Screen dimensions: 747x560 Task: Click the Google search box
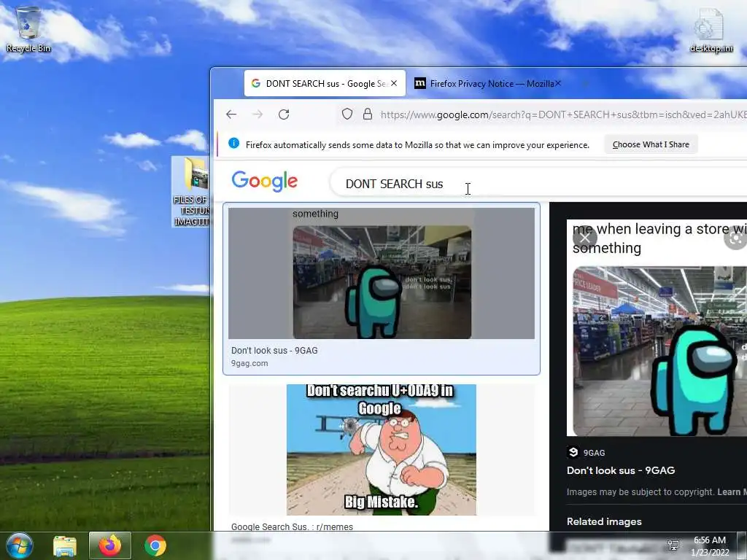[538, 183]
